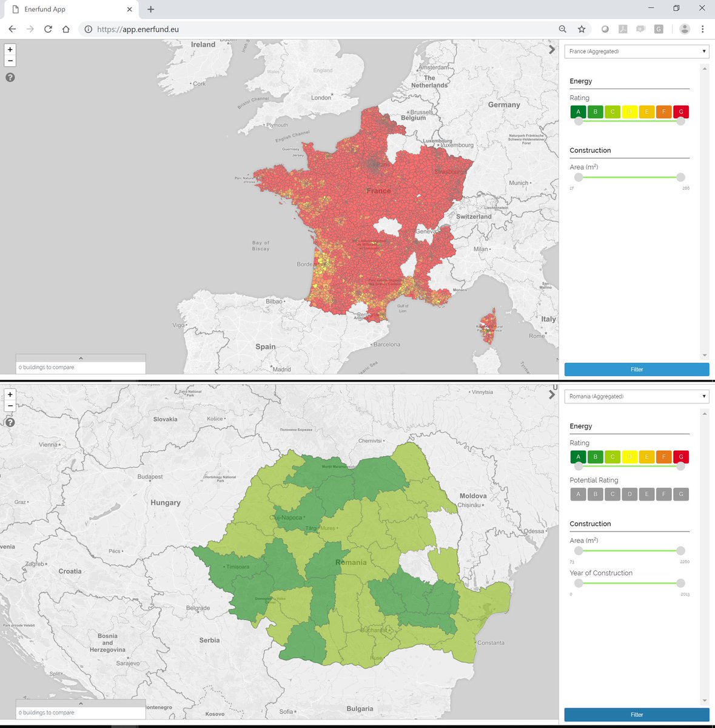Viewport: 715px width, 728px height.
Task: Open help icon on France map
Action: point(10,77)
